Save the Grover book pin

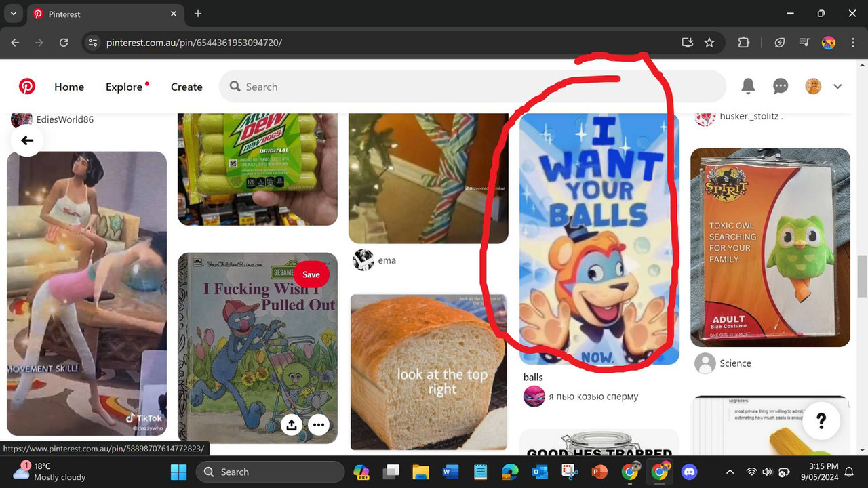click(311, 274)
